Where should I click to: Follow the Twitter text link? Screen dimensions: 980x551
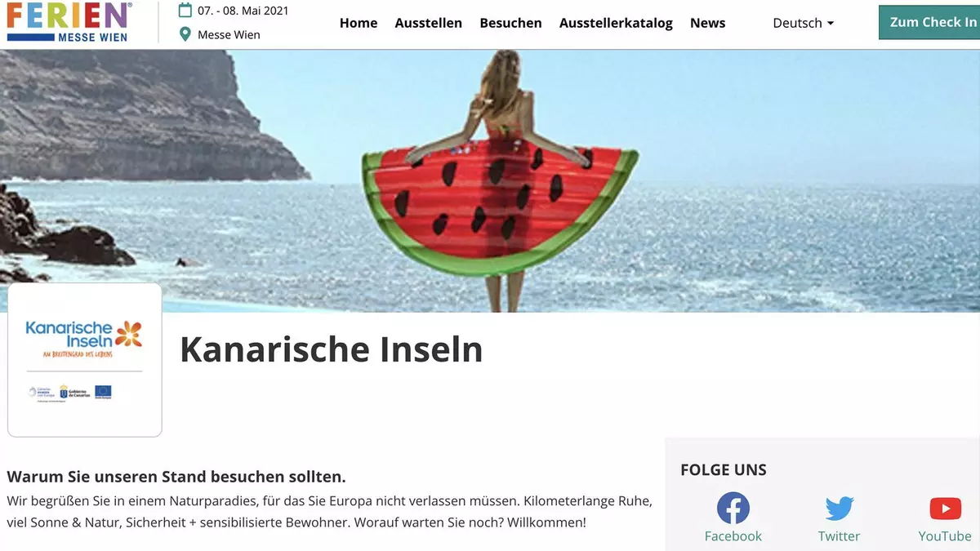839,536
